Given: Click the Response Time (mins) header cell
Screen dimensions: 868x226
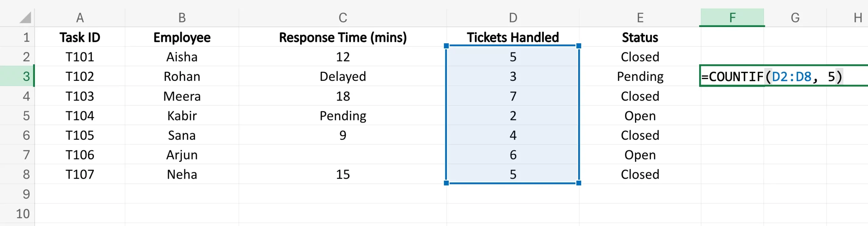Looking at the screenshot, I should point(342,37).
